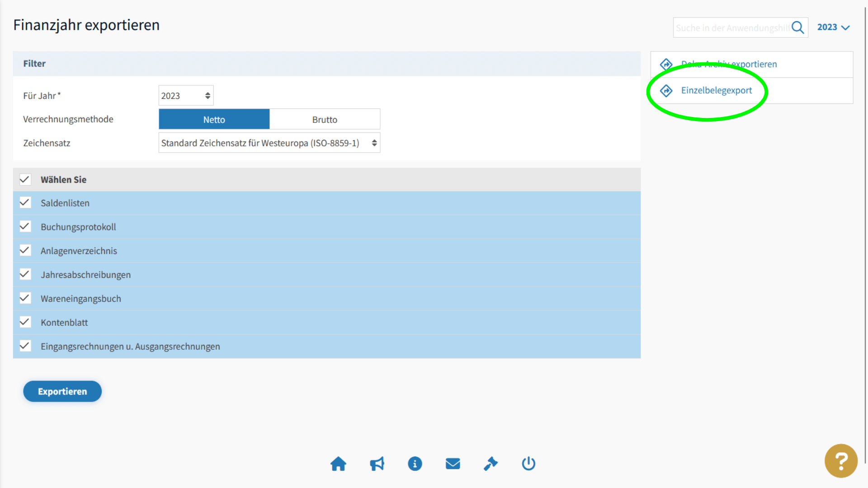This screenshot has width=868, height=488.
Task: Open the megaphone announcements icon
Action: pos(377,464)
